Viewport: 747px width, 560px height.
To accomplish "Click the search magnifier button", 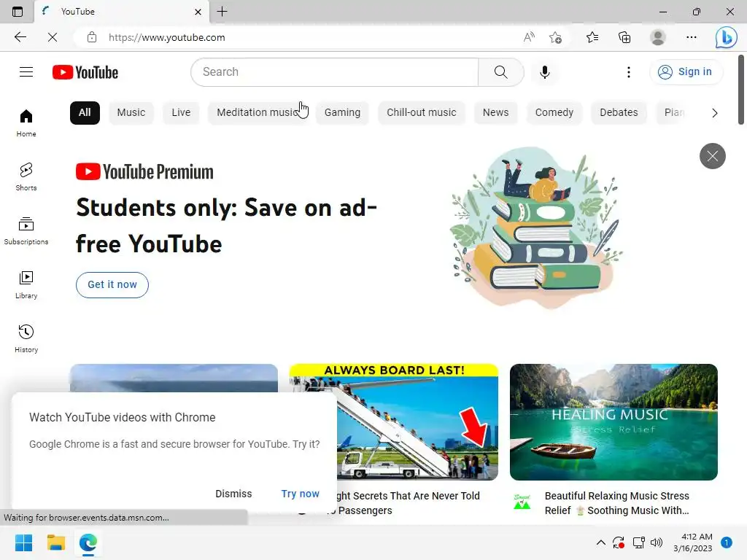I will (x=500, y=72).
